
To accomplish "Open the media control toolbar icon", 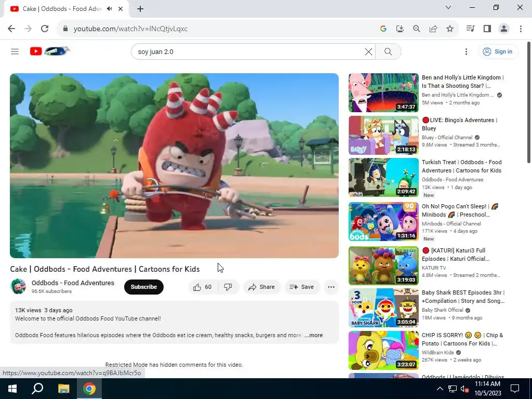I will click(470, 29).
